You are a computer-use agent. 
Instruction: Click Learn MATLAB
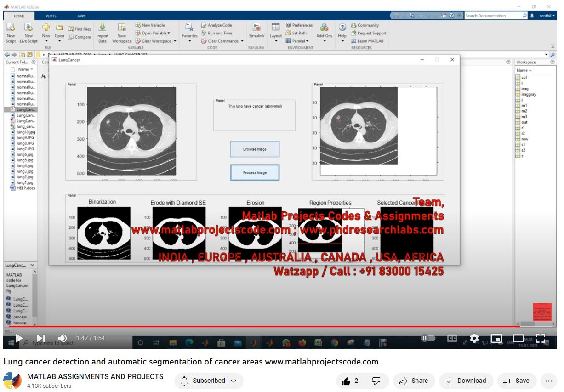point(367,41)
